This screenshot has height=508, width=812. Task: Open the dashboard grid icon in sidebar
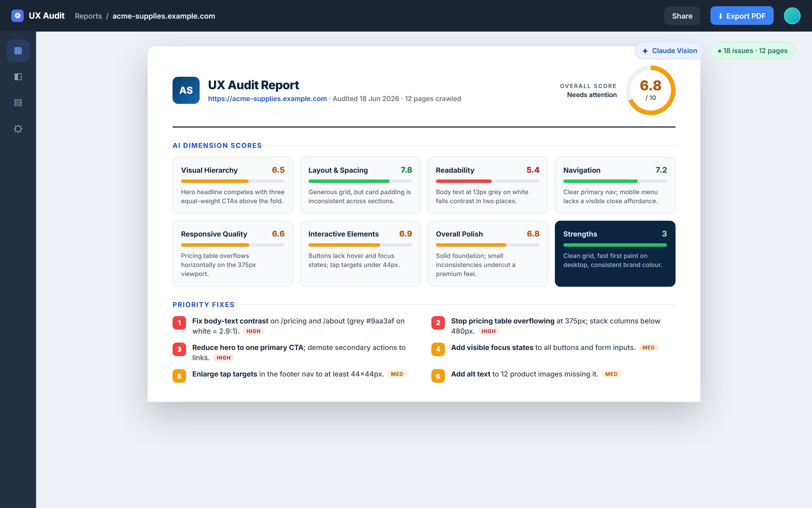pos(18,51)
